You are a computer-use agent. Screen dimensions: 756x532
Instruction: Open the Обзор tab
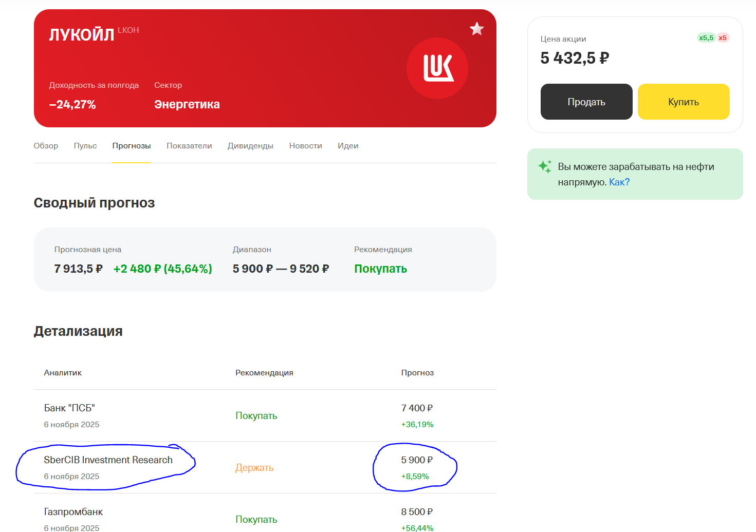[x=46, y=146]
